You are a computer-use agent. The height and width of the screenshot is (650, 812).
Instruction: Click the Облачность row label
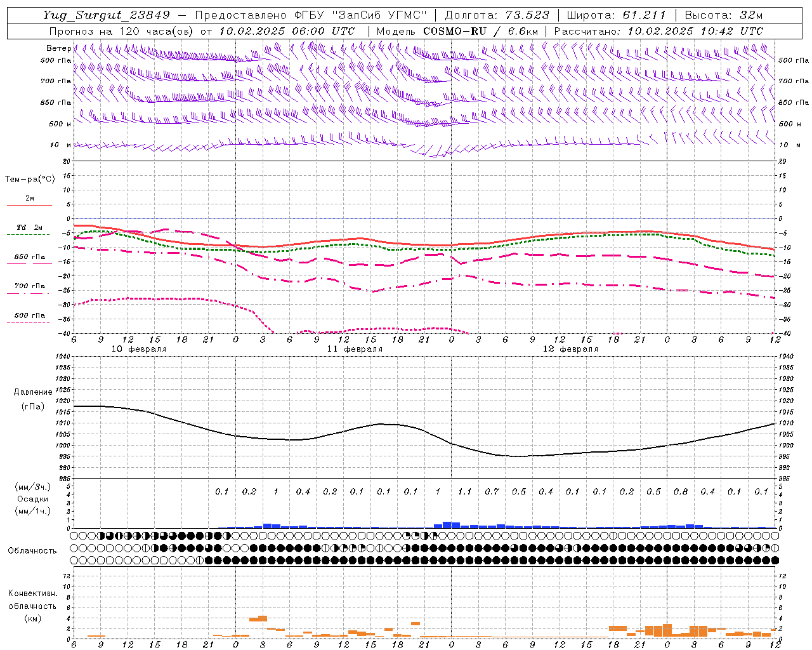click(32, 551)
